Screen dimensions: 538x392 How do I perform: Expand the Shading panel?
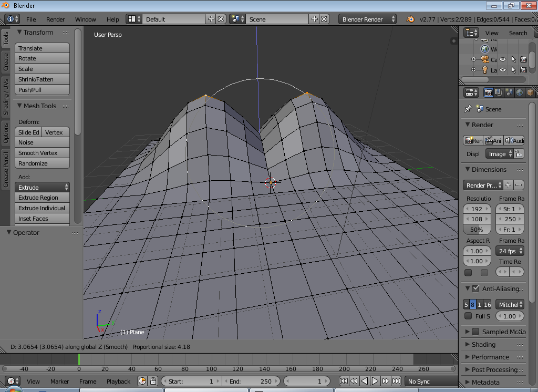(x=483, y=344)
